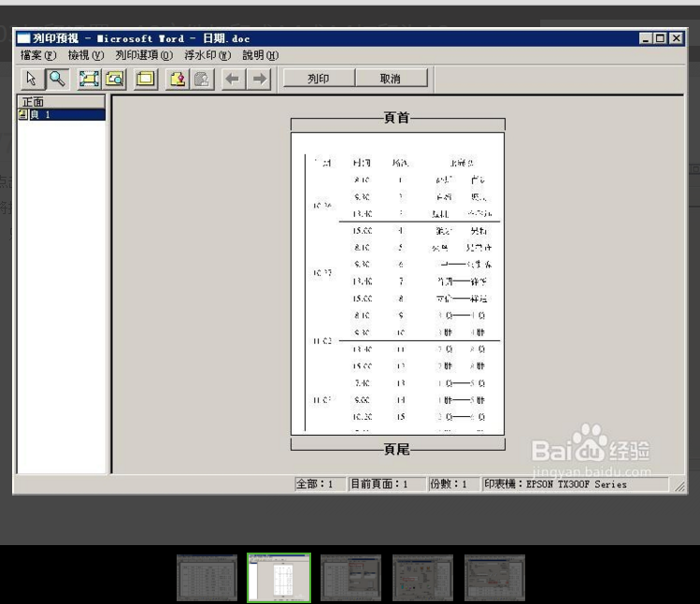Go to next page with right arrow
700x604 pixels.
259,79
